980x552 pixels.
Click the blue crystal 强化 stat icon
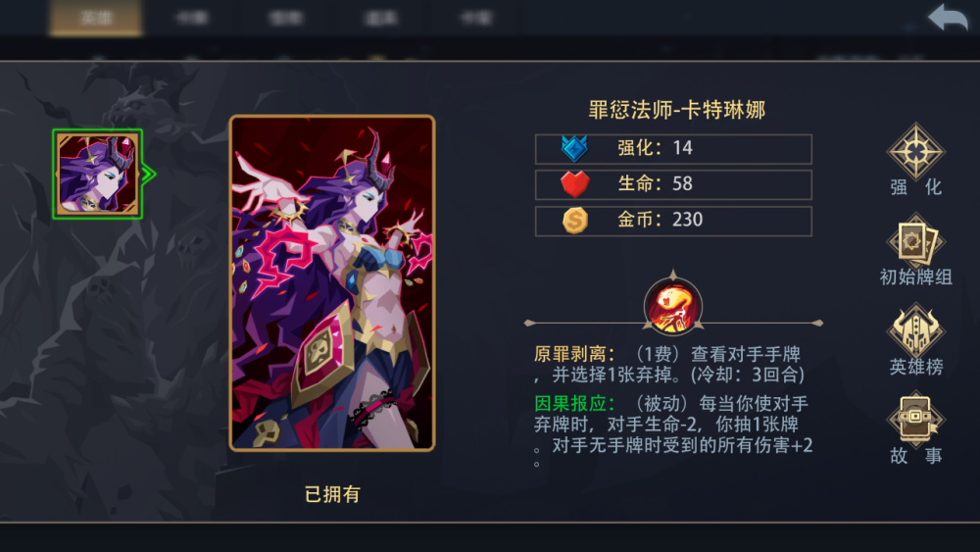pyautogui.click(x=574, y=149)
